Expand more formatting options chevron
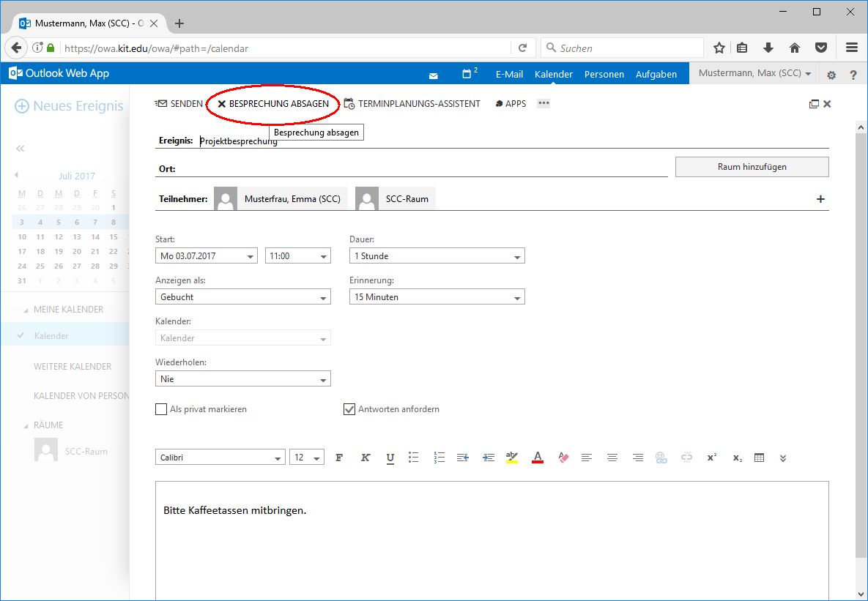Viewport: 868px width, 601px height. [783, 458]
